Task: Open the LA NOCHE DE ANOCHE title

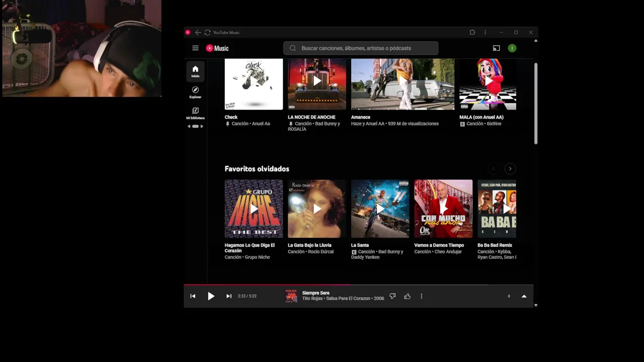Action: tap(311, 117)
